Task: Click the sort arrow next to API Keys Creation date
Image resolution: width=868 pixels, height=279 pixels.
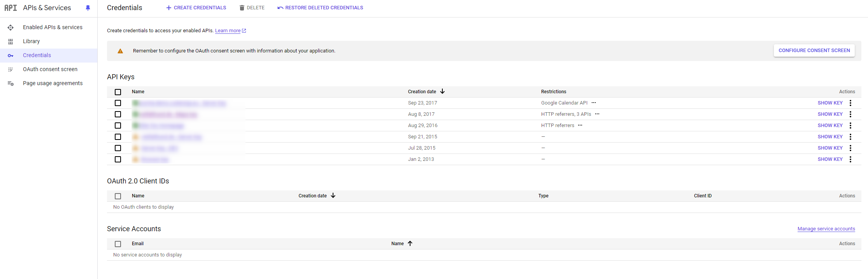Action: (442, 91)
